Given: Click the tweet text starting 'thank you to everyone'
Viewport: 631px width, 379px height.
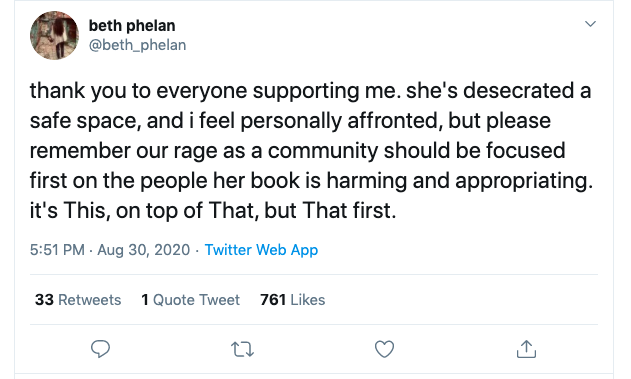Looking at the screenshot, I should 311,150.
